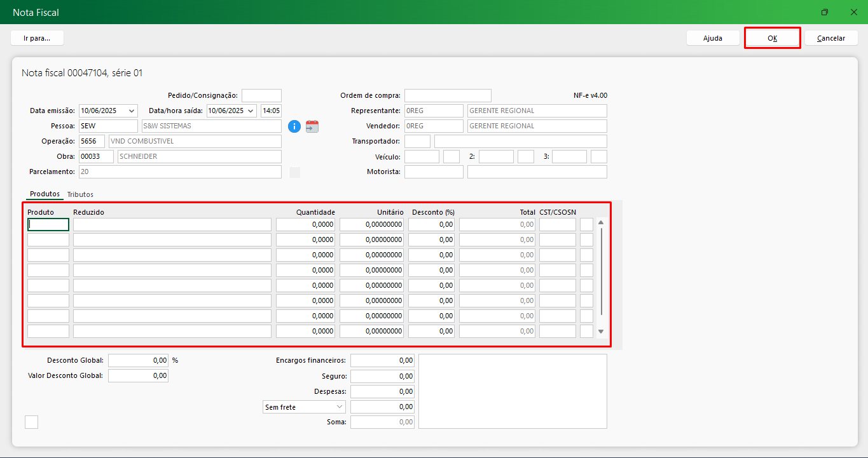The width and height of the screenshot is (868, 458).
Task: Expand the Sem frete freight dropdown
Action: pos(339,407)
